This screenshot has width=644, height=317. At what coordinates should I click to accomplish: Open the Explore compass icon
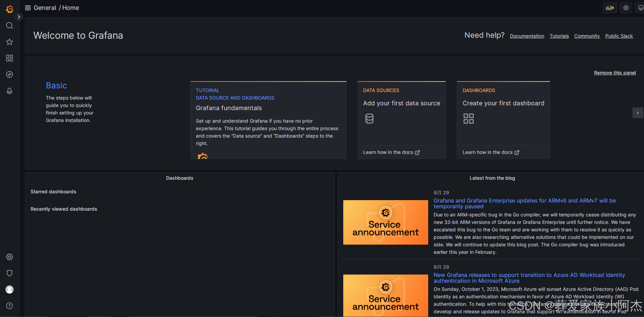(x=10, y=74)
